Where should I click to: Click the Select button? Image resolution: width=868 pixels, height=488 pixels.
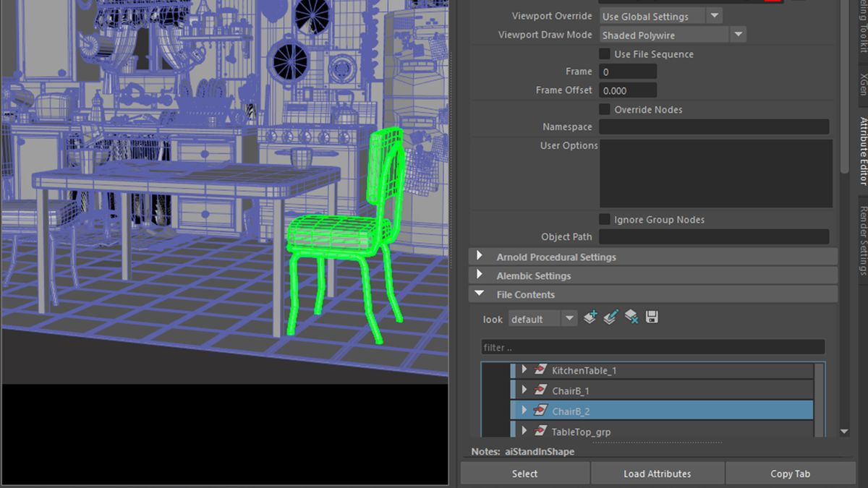524,474
